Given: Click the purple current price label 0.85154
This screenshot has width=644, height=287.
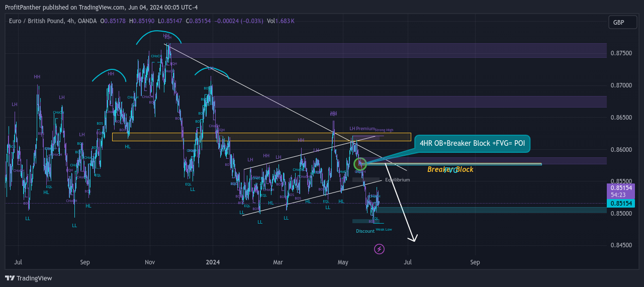Looking at the screenshot, I should (622, 188).
